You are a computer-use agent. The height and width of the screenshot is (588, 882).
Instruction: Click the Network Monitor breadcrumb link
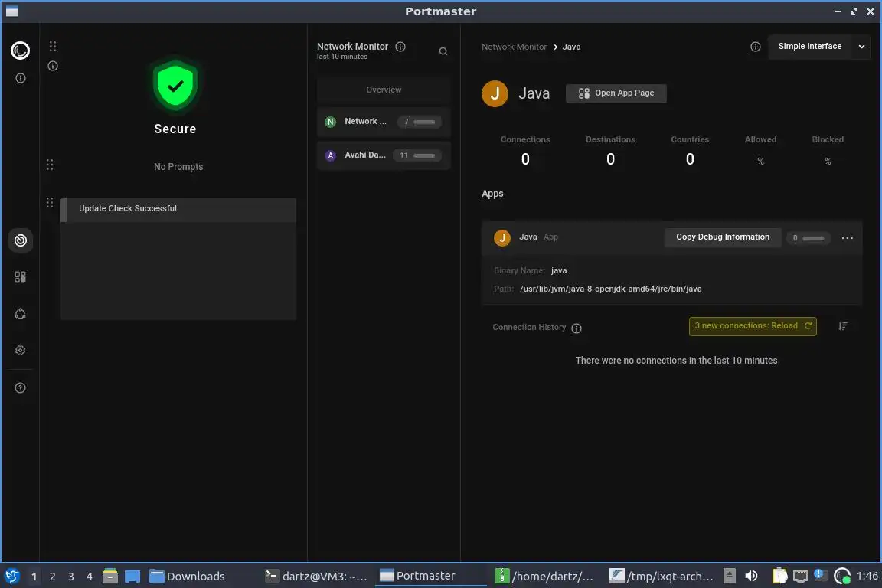514,47
